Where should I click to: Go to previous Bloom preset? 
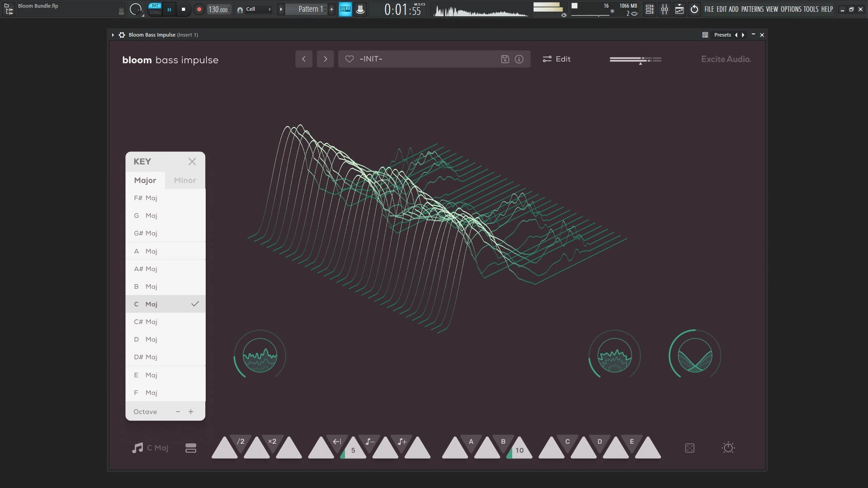304,59
